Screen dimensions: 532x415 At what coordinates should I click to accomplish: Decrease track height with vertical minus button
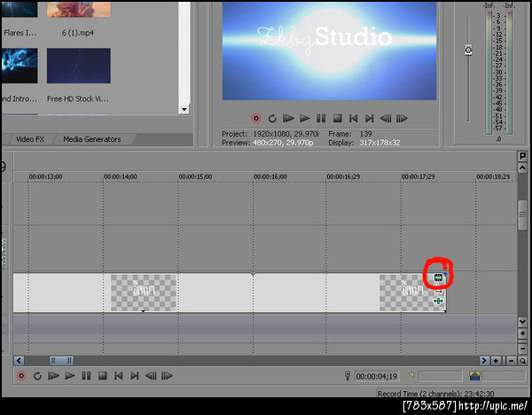[x=522, y=348]
